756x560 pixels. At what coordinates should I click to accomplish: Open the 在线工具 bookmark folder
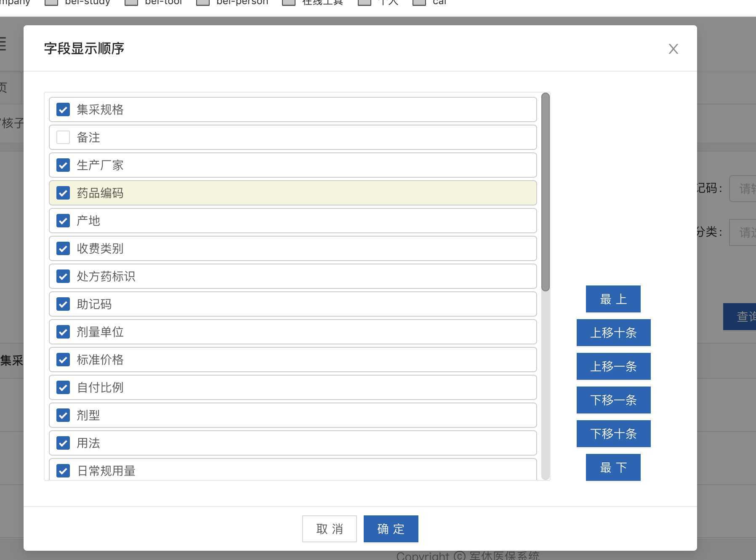[x=313, y=2]
